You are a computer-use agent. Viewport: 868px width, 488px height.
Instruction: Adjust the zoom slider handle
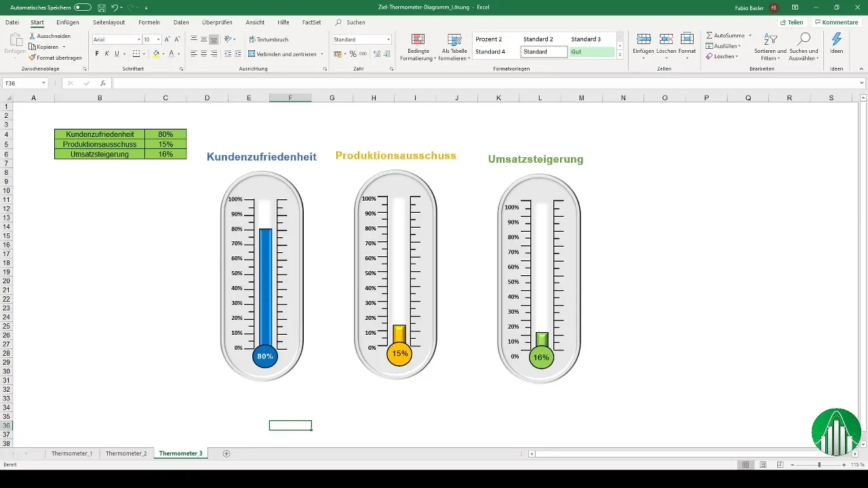tap(819, 465)
